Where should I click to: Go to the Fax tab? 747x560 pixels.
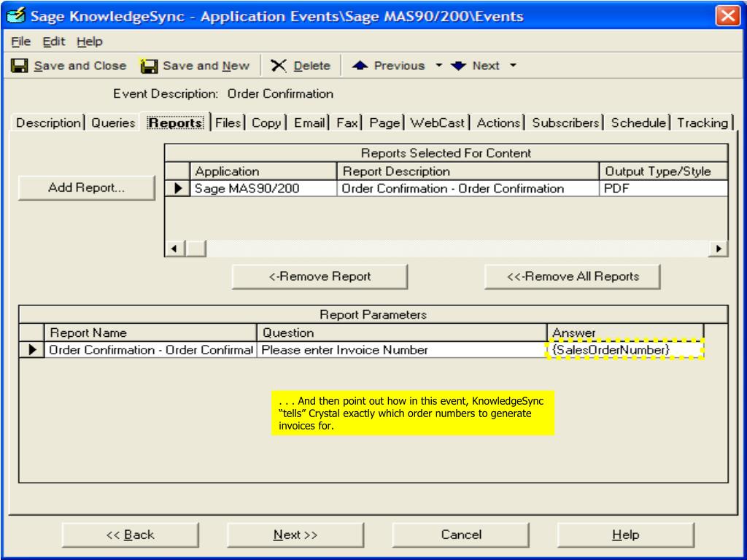pyautogui.click(x=347, y=122)
